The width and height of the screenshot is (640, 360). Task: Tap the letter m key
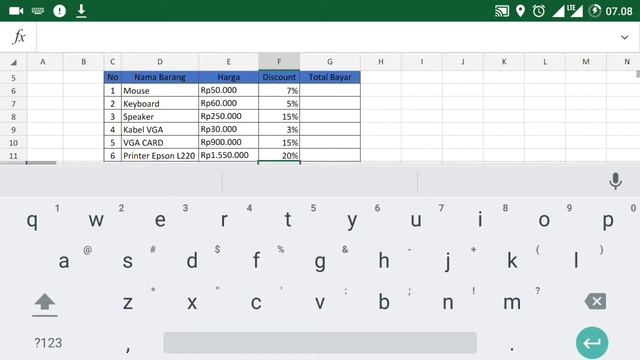512,302
